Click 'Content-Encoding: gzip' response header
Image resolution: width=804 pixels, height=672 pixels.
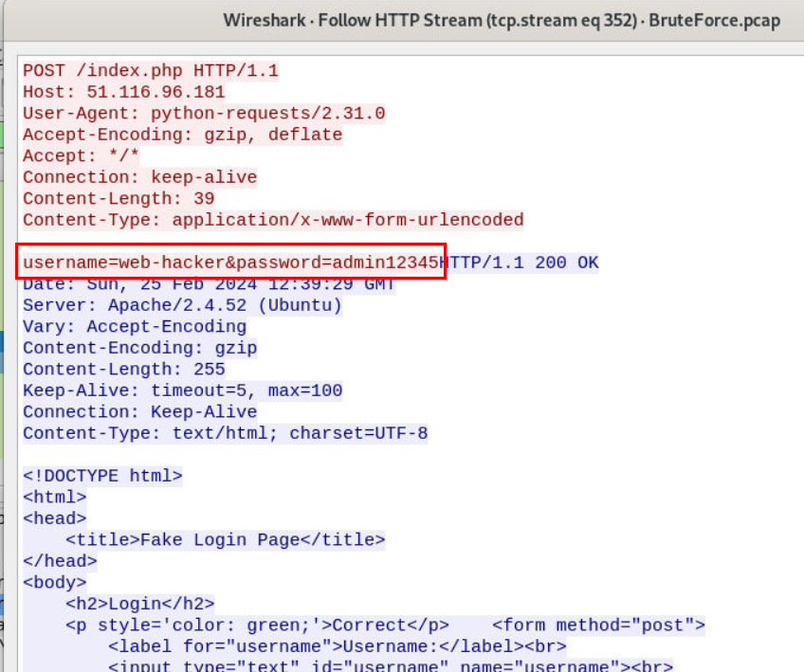click(x=140, y=348)
